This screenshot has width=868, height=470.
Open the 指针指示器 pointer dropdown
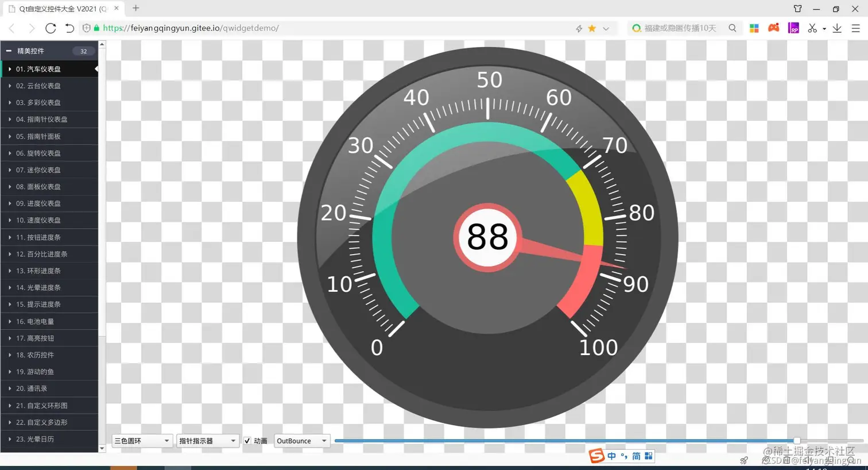click(x=207, y=441)
